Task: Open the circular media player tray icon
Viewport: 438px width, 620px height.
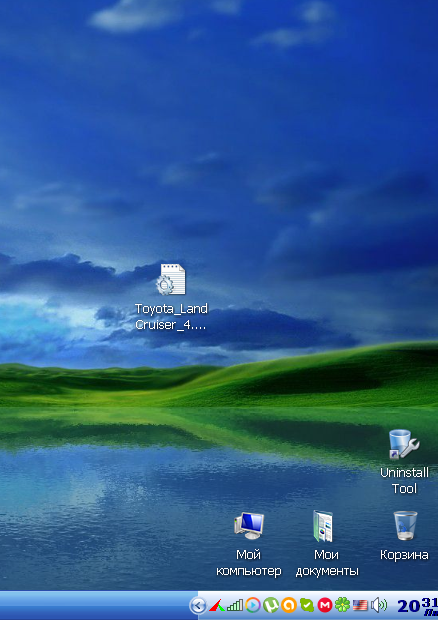Action: (x=253, y=605)
